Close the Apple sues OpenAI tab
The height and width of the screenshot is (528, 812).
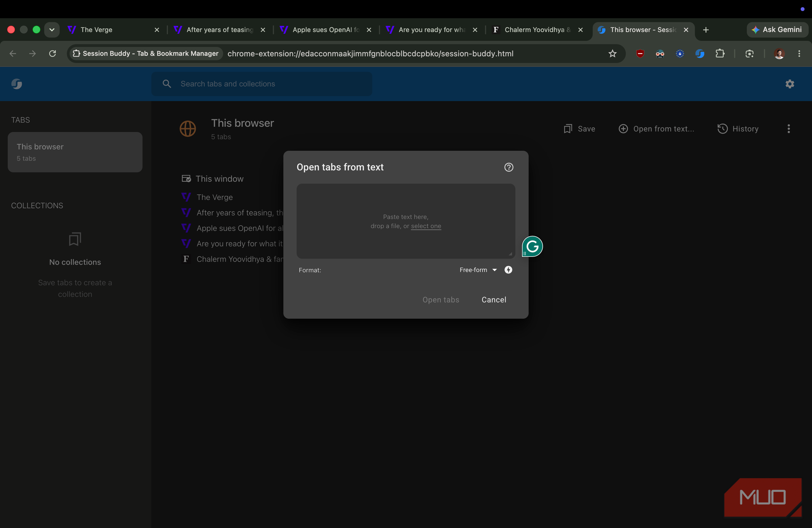(x=369, y=30)
